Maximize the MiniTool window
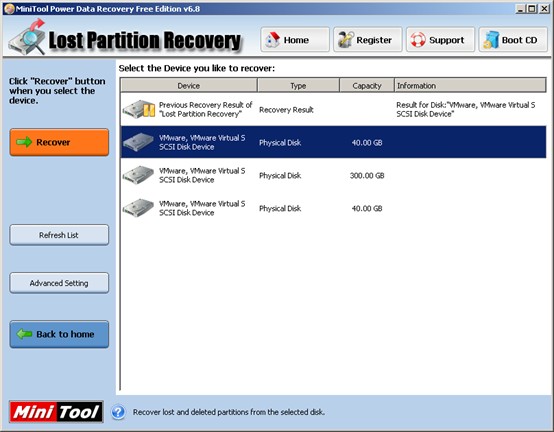This screenshot has height=432, width=554. tap(532, 8)
